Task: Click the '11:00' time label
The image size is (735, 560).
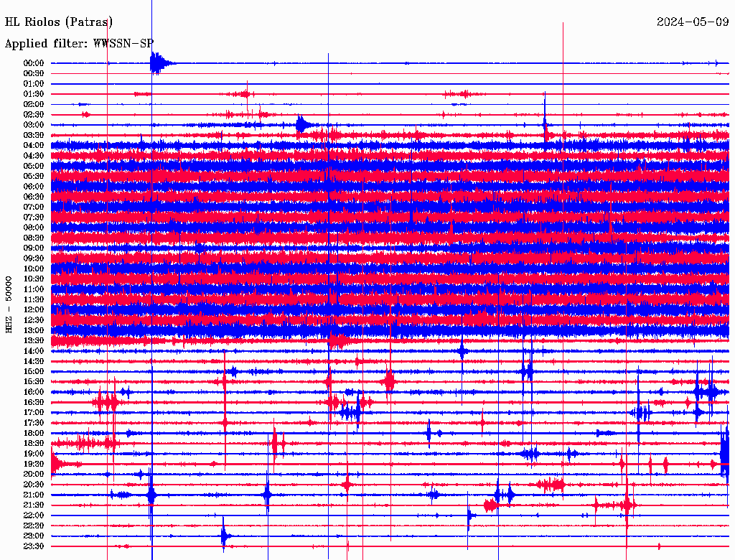Action: coord(34,289)
